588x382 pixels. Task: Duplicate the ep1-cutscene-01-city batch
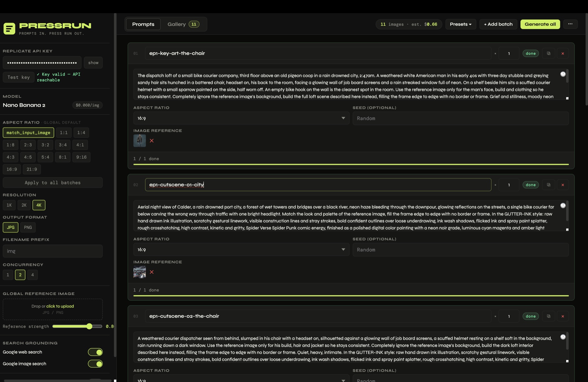click(x=548, y=185)
